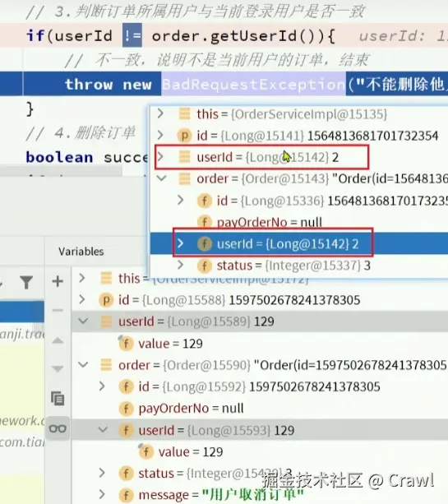
Task: Click order.getUserId() call in the if statement
Action: point(240,35)
